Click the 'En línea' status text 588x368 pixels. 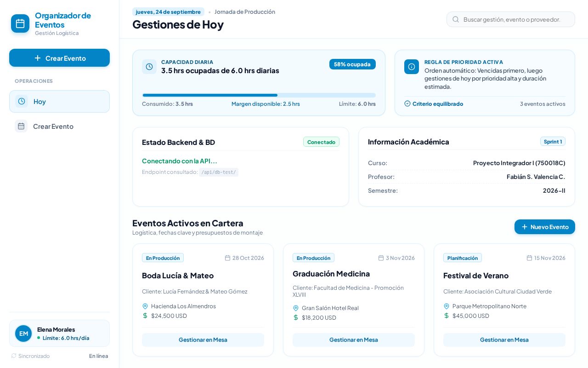(x=99, y=356)
